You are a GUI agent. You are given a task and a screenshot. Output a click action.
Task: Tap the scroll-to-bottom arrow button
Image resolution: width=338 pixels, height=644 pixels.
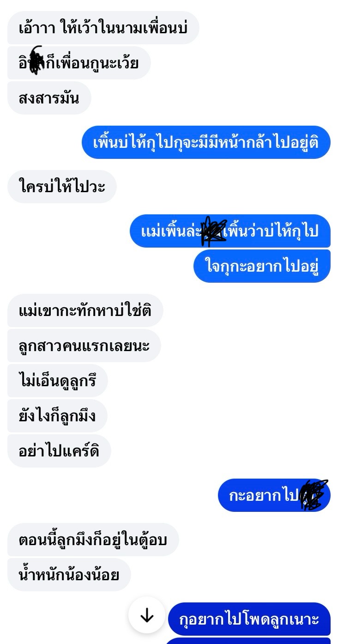click(x=147, y=615)
